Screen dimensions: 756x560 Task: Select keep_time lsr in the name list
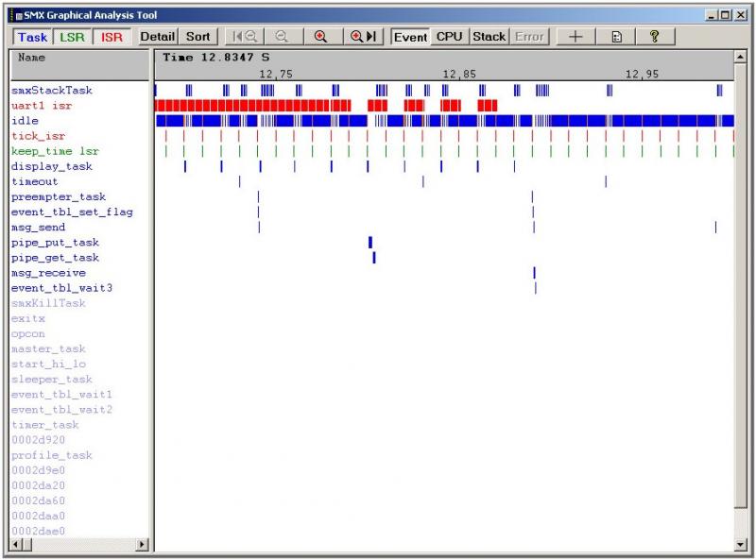coord(55,151)
